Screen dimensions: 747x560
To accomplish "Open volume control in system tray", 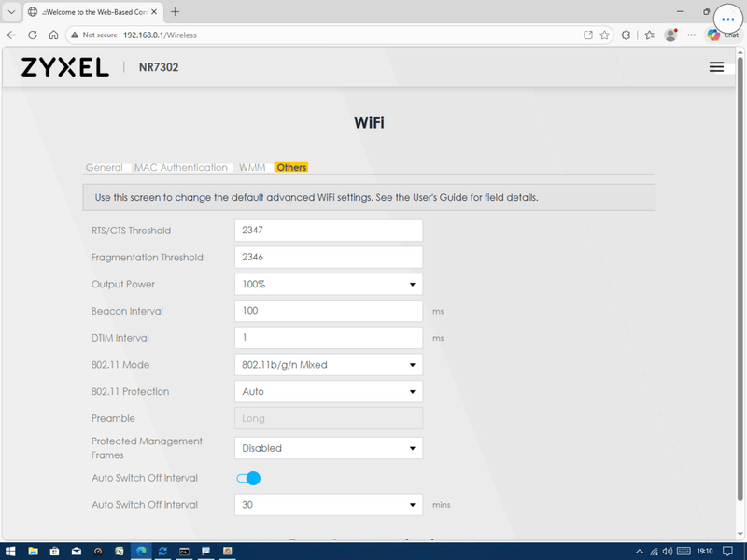I will pyautogui.click(x=668, y=551).
